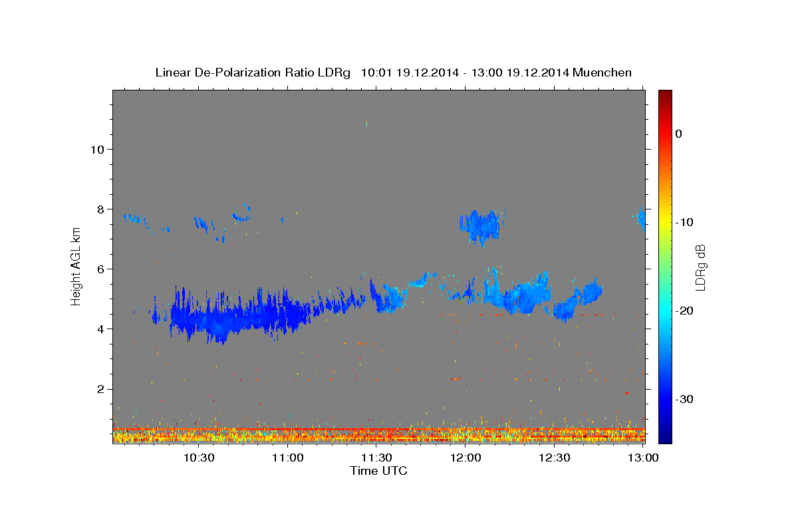The image size is (798, 532).
Task: Click the red-yellow noise band near the ground
Action: click(x=379, y=436)
